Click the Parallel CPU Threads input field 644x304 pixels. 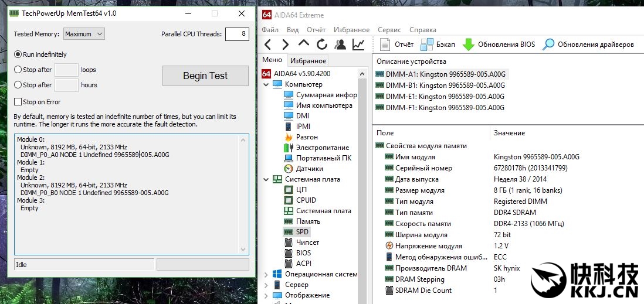pos(236,34)
